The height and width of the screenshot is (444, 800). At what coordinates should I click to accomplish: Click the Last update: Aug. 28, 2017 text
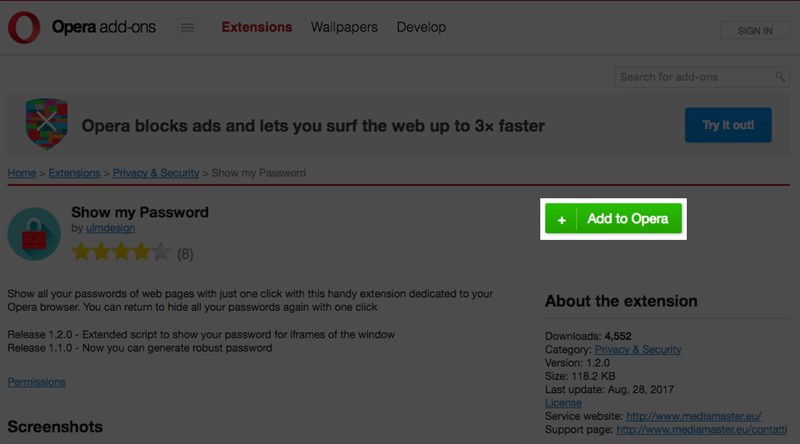[x=609, y=389]
